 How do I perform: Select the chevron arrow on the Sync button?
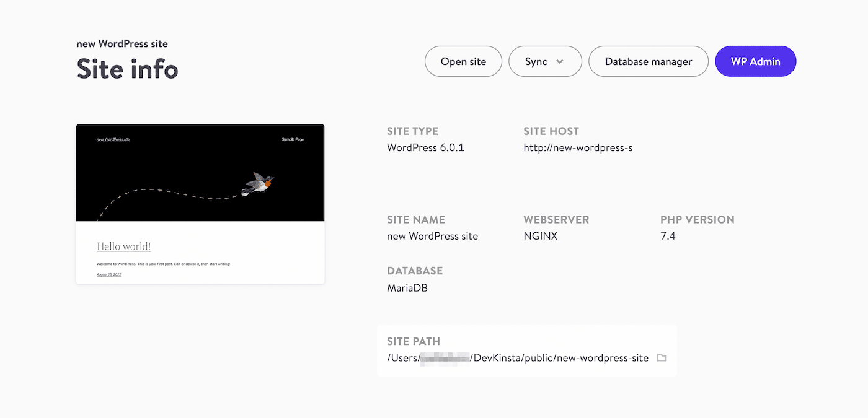point(560,61)
